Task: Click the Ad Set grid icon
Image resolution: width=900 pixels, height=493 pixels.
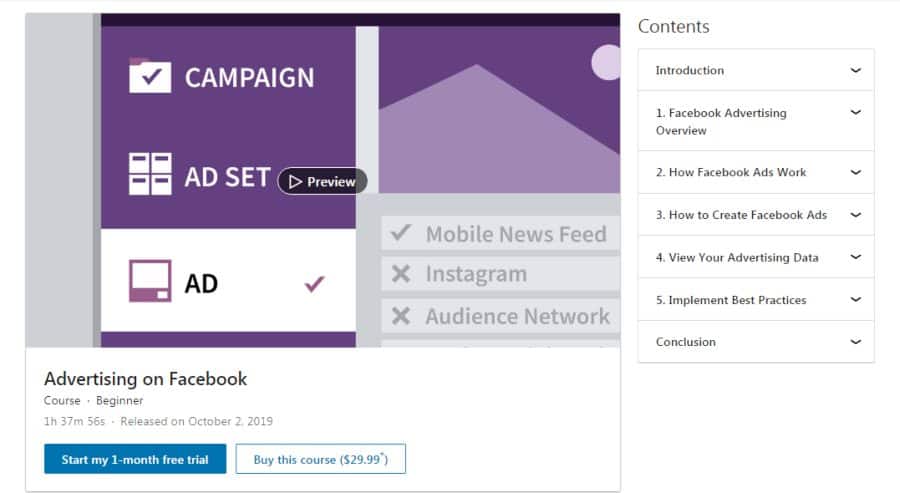Action: click(150, 174)
